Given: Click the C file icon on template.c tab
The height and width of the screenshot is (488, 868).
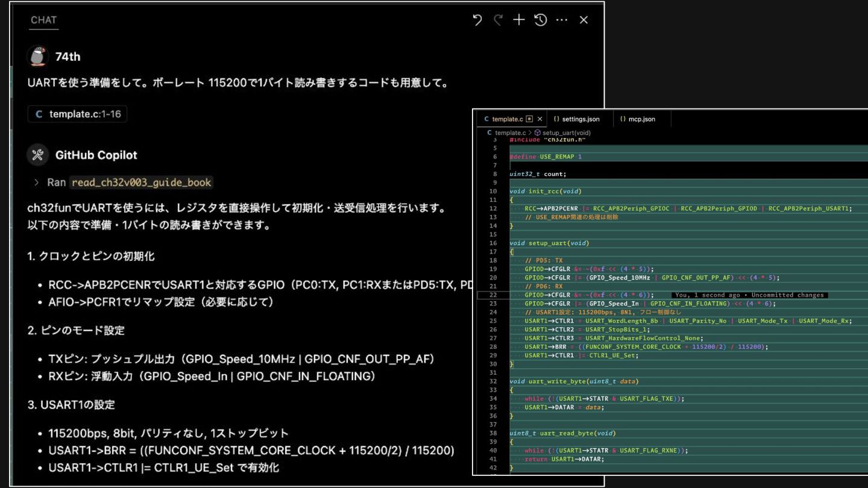Looking at the screenshot, I should tap(487, 119).
